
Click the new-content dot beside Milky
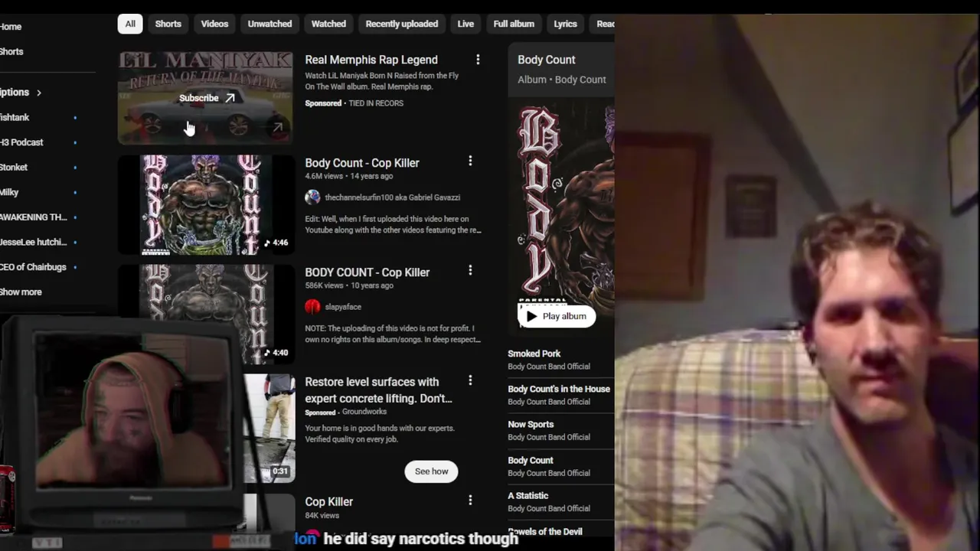75,193
